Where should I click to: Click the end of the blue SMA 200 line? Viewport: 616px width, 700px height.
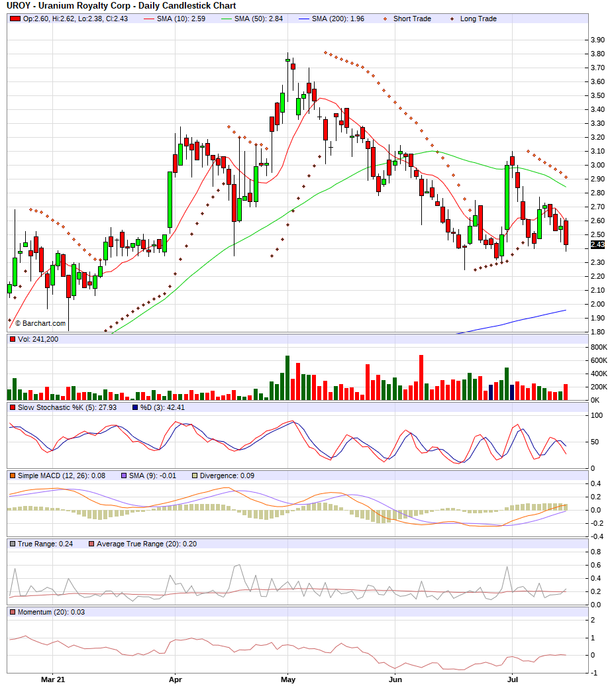(565, 311)
